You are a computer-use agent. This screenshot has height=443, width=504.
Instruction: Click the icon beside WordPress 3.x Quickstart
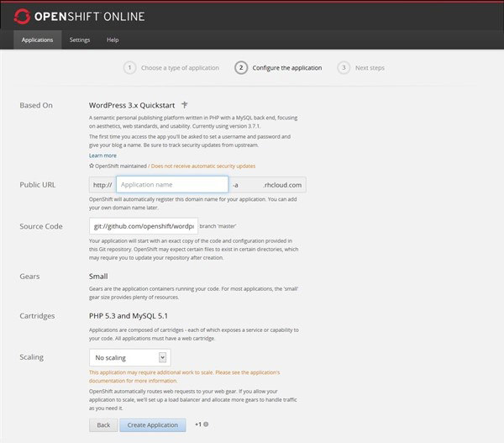tap(185, 105)
